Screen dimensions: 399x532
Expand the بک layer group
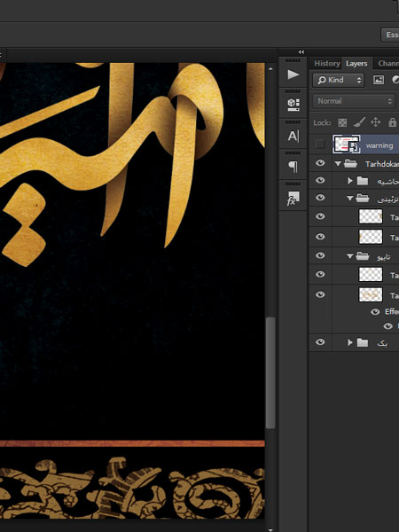(x=350, y=342)
